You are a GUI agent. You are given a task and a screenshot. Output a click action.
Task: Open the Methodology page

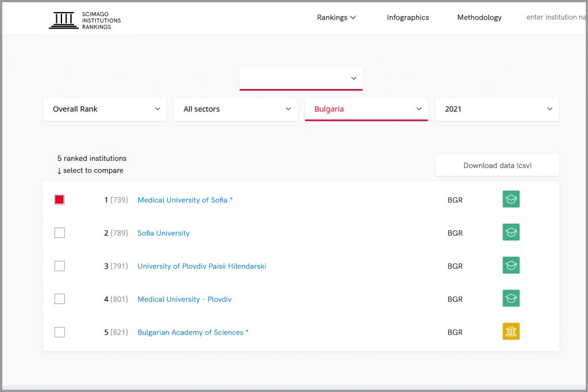pyautogui.click(x=479, y=17)
